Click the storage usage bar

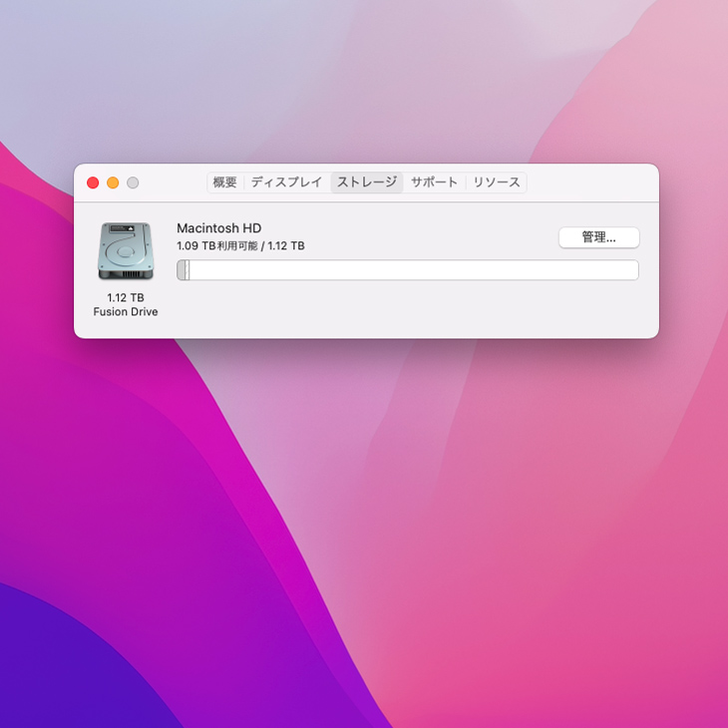[408, 270]
